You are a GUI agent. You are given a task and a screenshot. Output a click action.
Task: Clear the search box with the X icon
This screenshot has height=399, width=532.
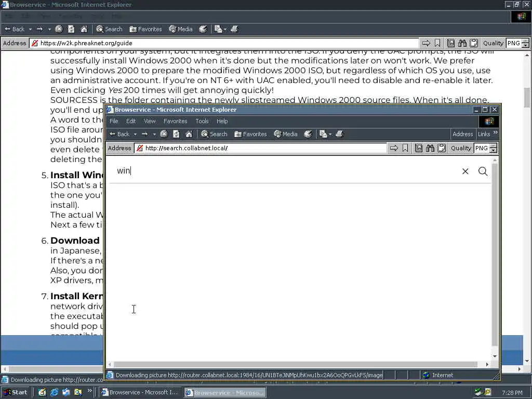point(465,171)
